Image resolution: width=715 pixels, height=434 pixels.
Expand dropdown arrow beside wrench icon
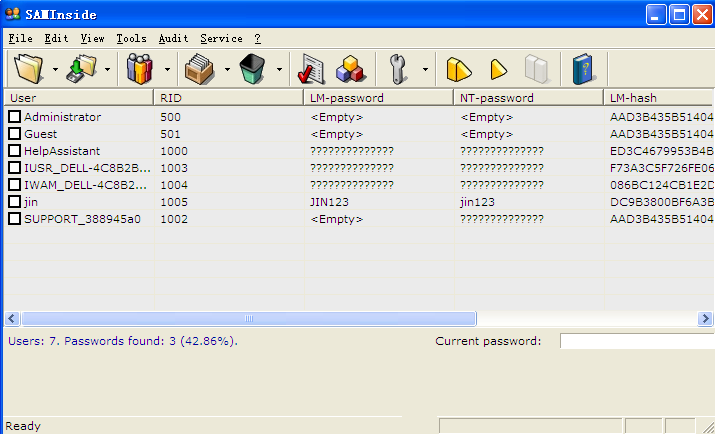pyautogui.click(x=425, y=69)
